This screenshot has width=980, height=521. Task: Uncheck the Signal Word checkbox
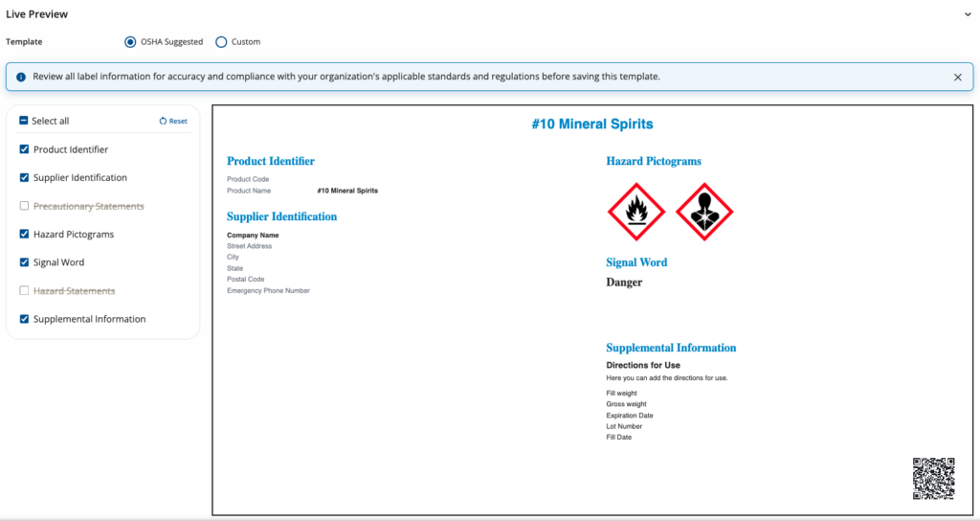pyautogui.click(x=24, y=261)
